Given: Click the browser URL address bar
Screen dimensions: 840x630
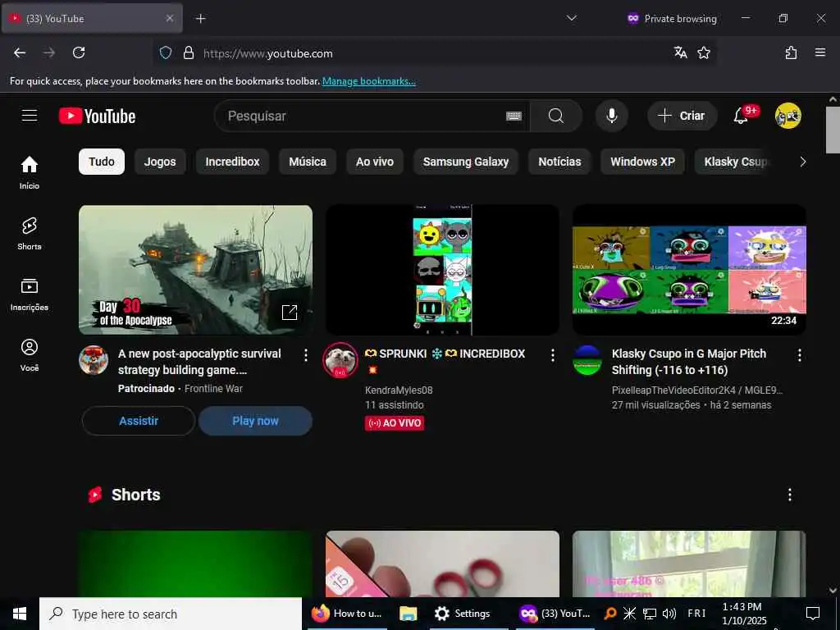Looking at the screenshot, I should (x=434, y=53).
